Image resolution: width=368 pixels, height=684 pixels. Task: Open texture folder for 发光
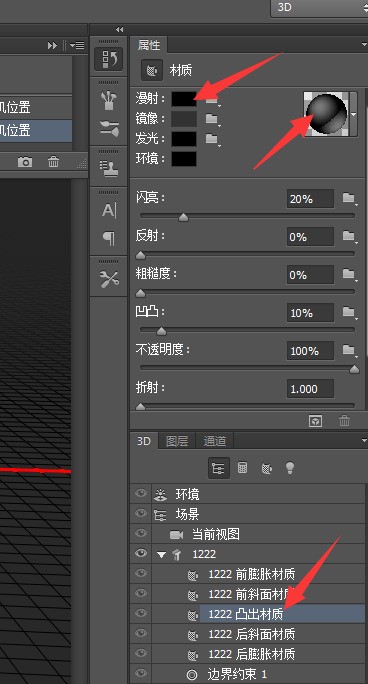212,139
